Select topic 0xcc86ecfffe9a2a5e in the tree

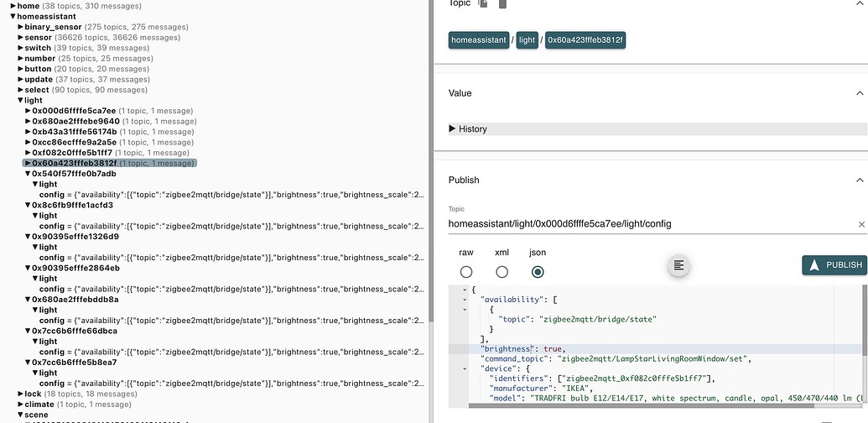pos(74,143)
